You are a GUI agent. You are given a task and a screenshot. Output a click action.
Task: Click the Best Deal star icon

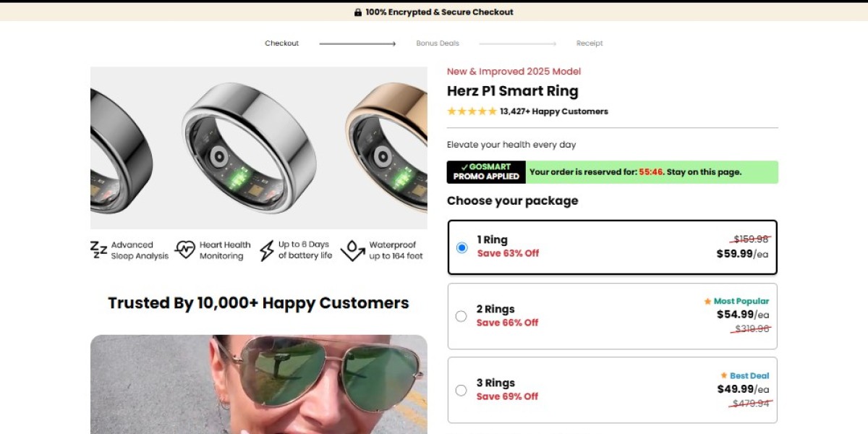tap(723, 375)
